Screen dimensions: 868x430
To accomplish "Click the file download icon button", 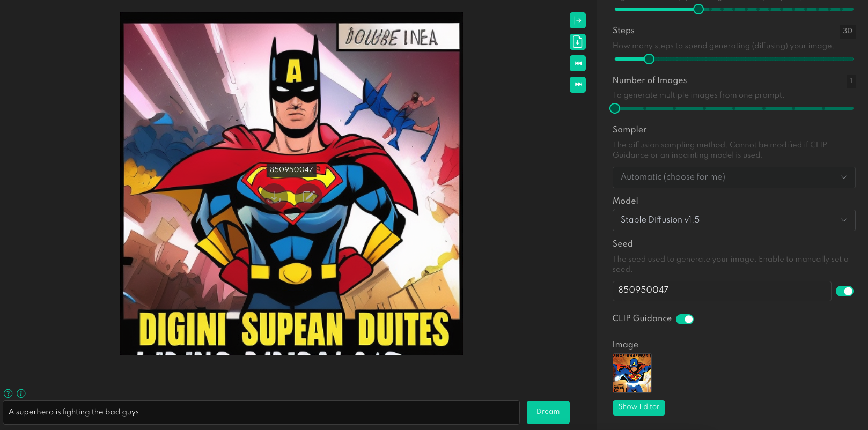I will pos(578,42).
